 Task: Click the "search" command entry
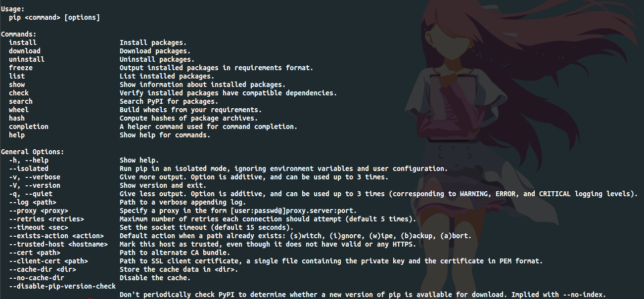point(21,101)
